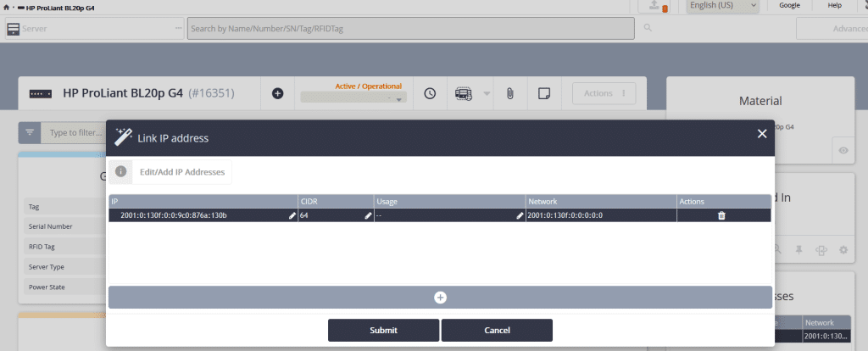
Task: Open the history clock icon in server toolbar
Action: (x=430, y=93)
